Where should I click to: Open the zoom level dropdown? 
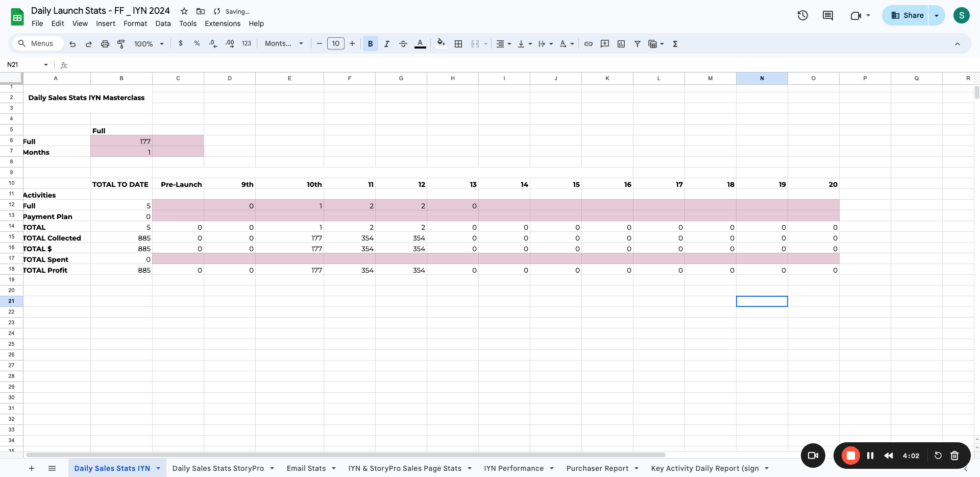[149, 44]
